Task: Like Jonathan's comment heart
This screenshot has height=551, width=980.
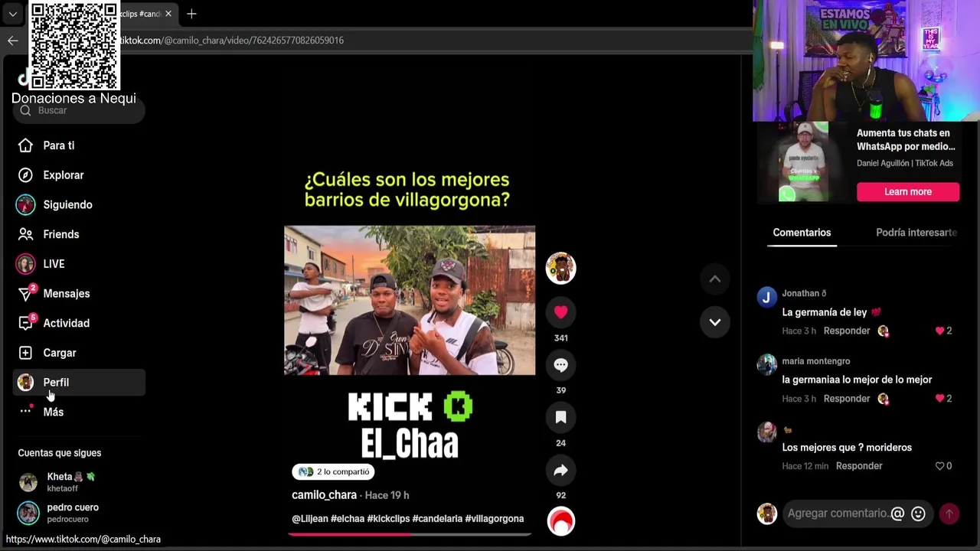Action: [939, 331]
